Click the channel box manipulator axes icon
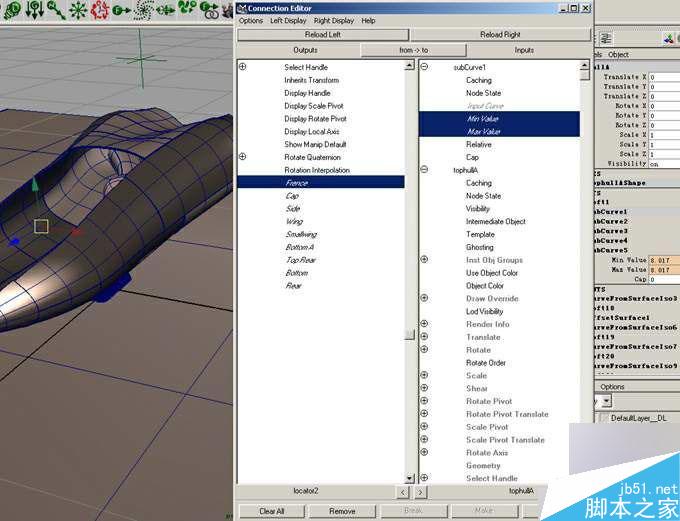Viewport: 680px width, 521px height. point(669,39)
